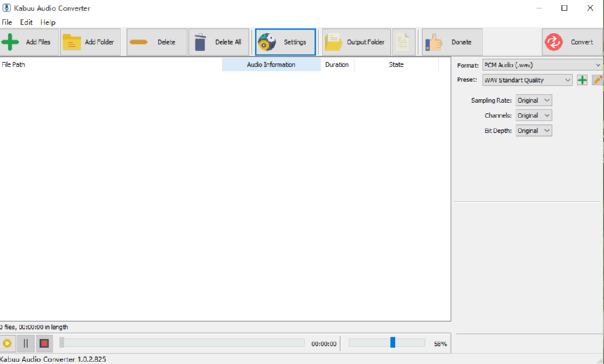Start conversion with the Convert button
604x364 pixels.
(x=572, y=42)
